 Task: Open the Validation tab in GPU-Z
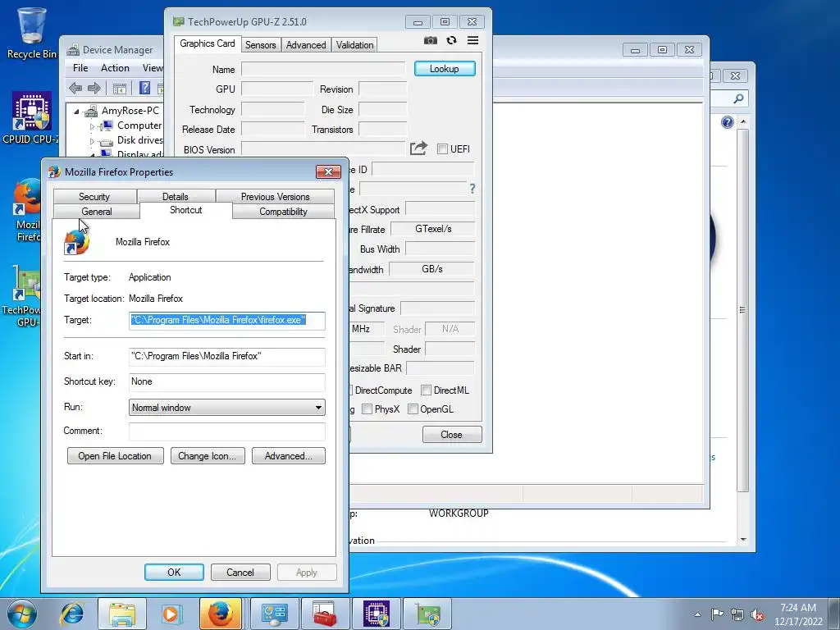(x=354, y=45)
